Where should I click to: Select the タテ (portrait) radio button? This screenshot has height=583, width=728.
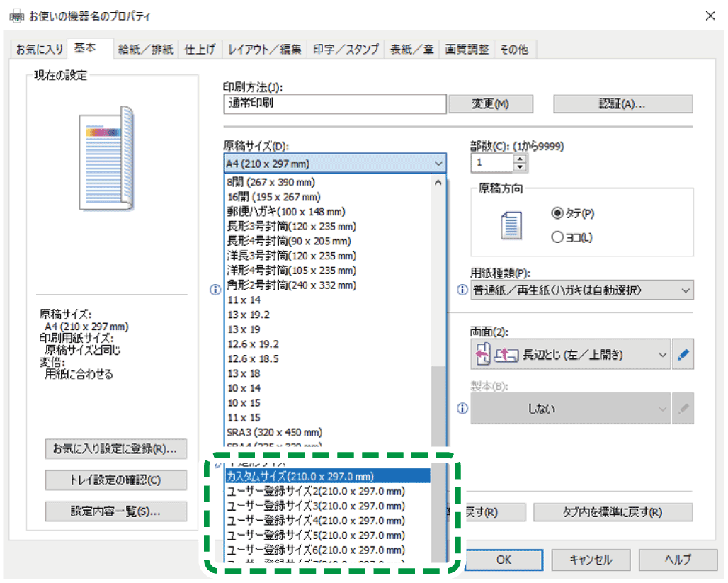557,213
